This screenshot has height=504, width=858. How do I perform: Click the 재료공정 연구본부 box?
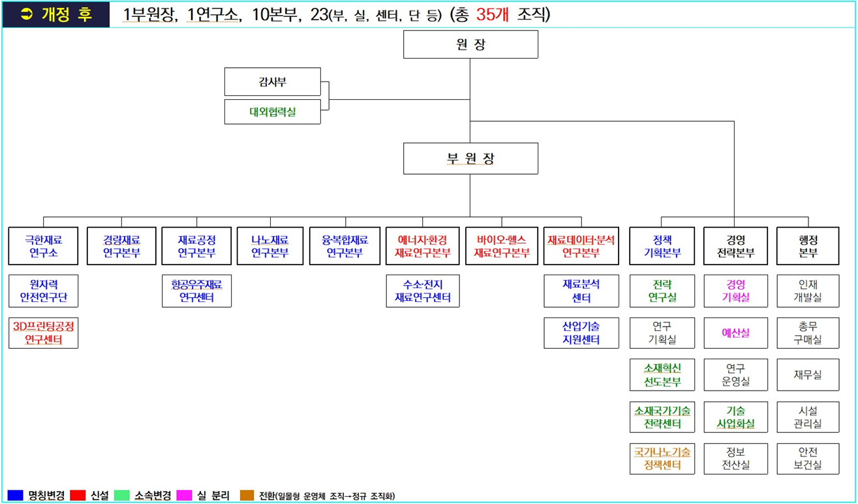197,246
